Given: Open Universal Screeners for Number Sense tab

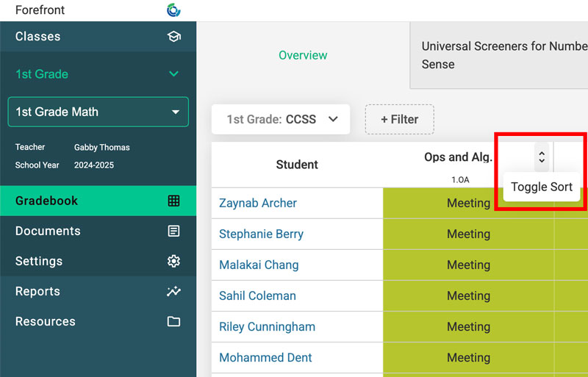Looking at the screenshot, I should pos(500,55).
